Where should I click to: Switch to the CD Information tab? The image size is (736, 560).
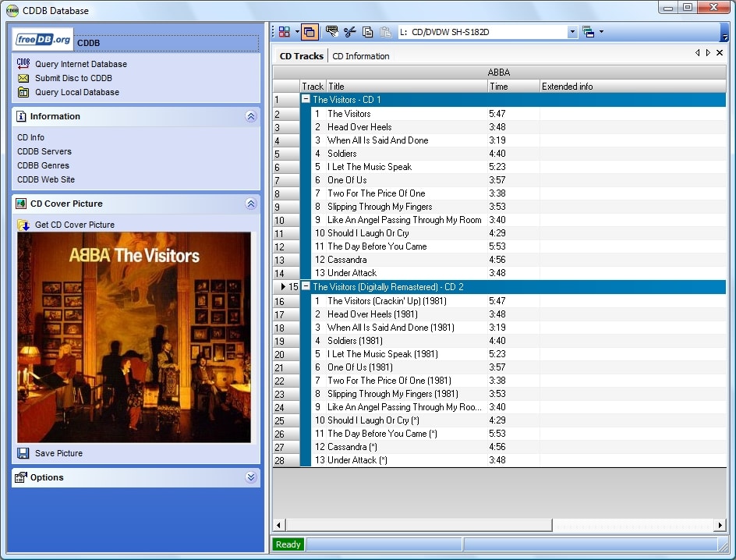pos(361,56)
